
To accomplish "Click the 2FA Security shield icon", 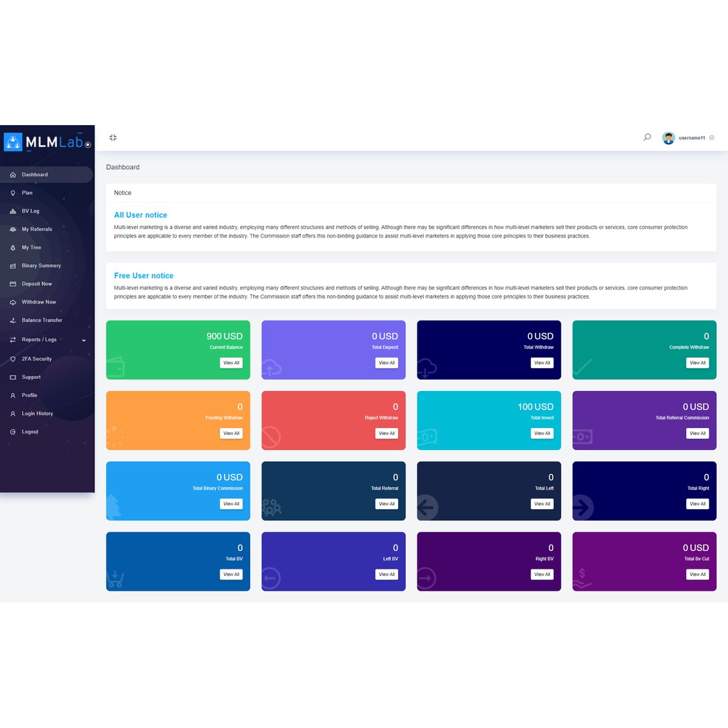I will [13, 359].
